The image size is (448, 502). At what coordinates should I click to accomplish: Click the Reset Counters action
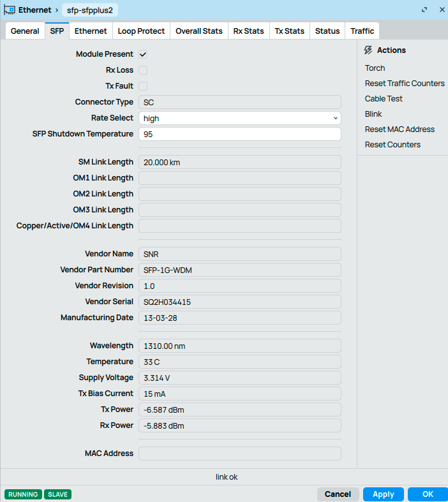tap(392, 145)
